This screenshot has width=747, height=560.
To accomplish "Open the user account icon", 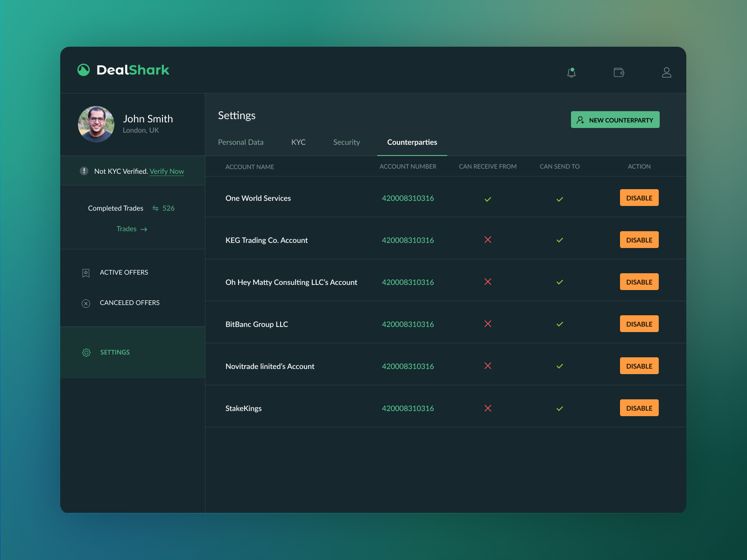I will coord(667,72).
